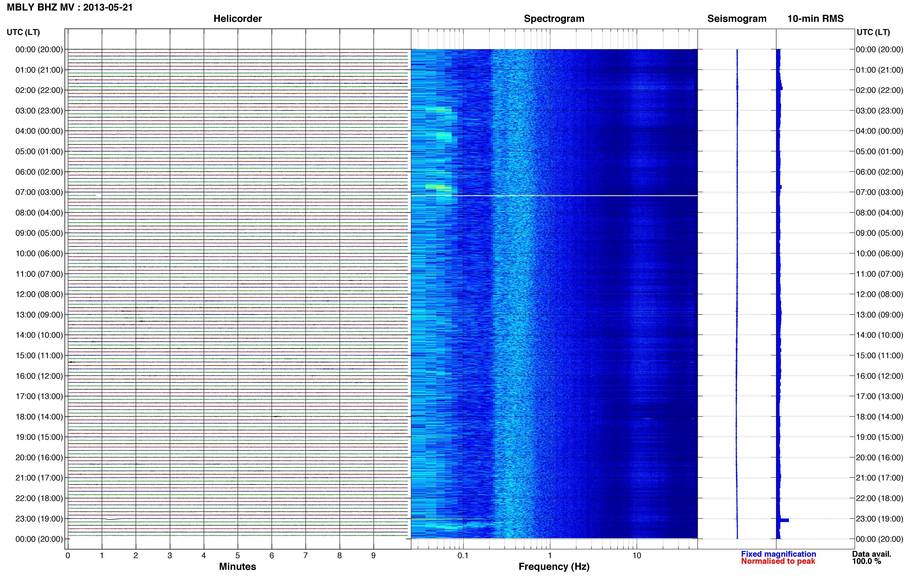Select the Helicorder panel heading

pyautogui.click(x=238, y=19)
